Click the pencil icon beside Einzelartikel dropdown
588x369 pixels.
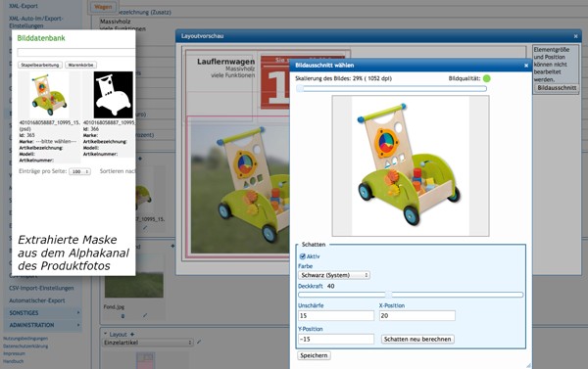[x=199, y=342]
